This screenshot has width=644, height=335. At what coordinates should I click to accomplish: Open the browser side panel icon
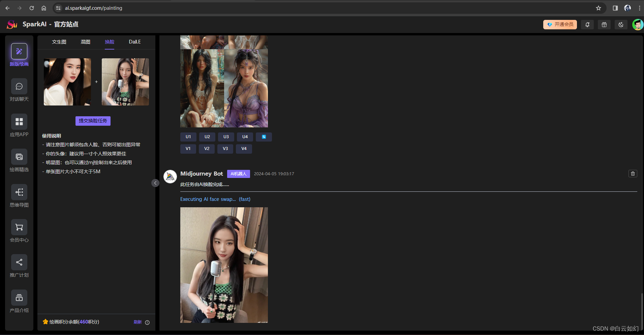point(615,8)
